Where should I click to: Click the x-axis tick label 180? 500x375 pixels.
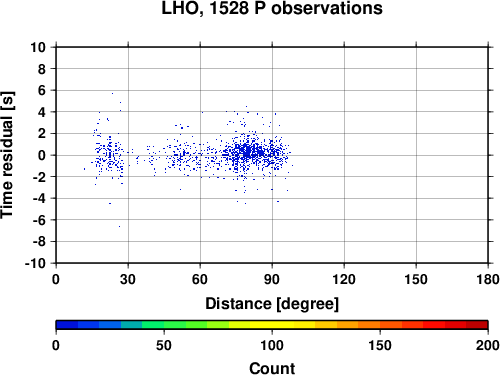[488, 279]
